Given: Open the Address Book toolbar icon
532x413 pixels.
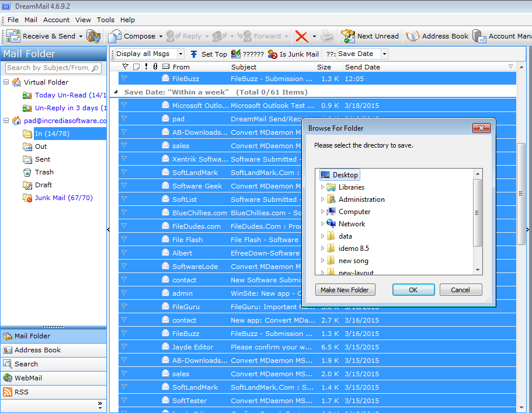Looking at the screenshot, I should point(412,36).
